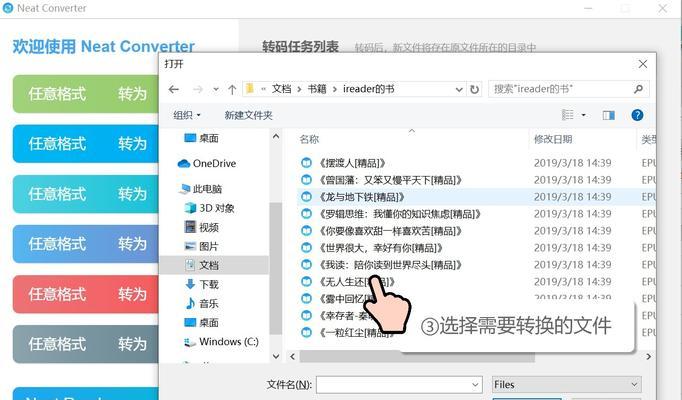Open recent locations dropdown arrow

pos(216,90)
